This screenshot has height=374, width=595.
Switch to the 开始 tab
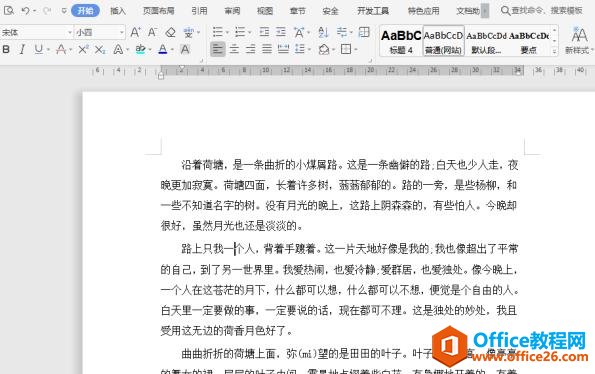(85, 11)
